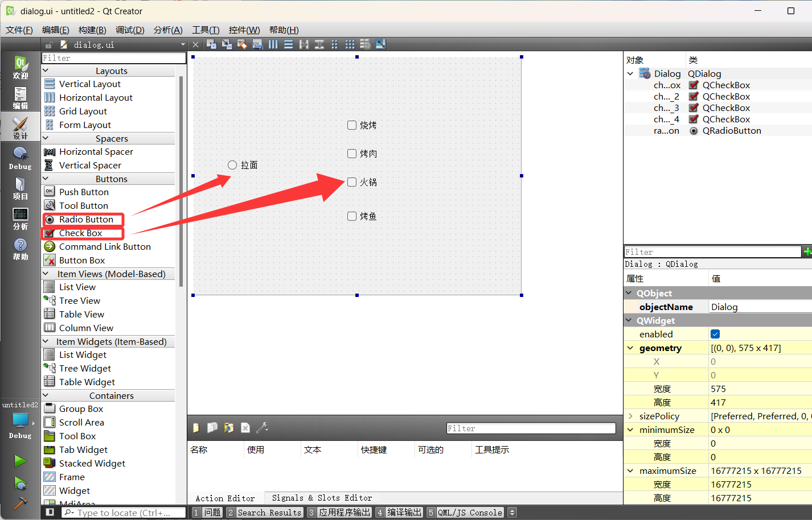Screen dimensions: 812x520
Task: Open the dialog.ui file dropdown
Action: point(183,44)
